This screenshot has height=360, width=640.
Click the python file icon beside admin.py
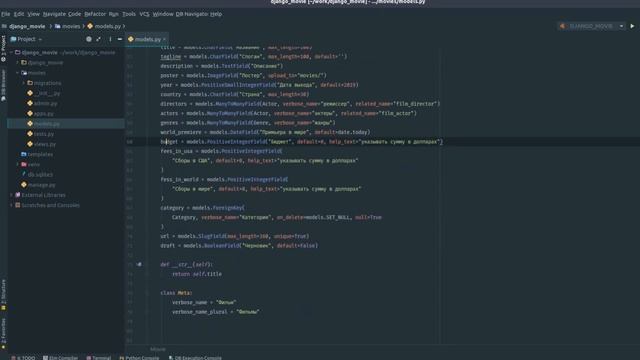click(30, 103)
